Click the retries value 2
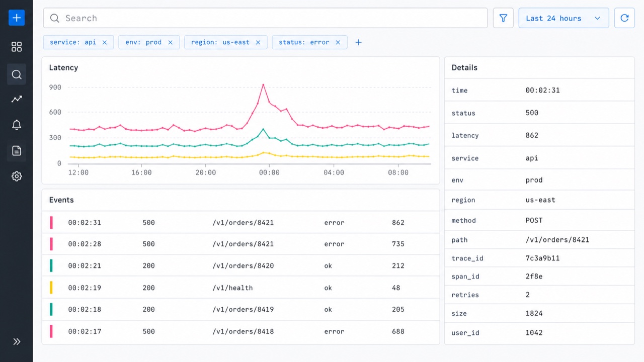 pos(528,295)
